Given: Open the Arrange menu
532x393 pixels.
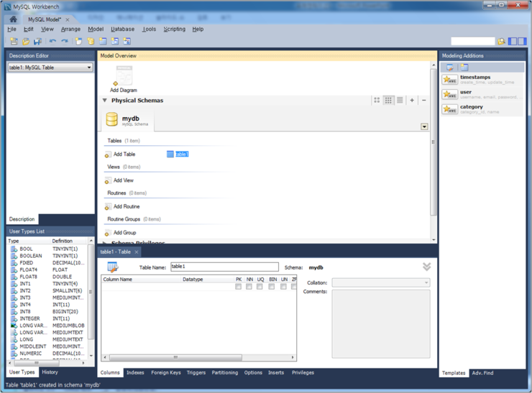Looking at the screenshot, I should click(x=70, y=29).
